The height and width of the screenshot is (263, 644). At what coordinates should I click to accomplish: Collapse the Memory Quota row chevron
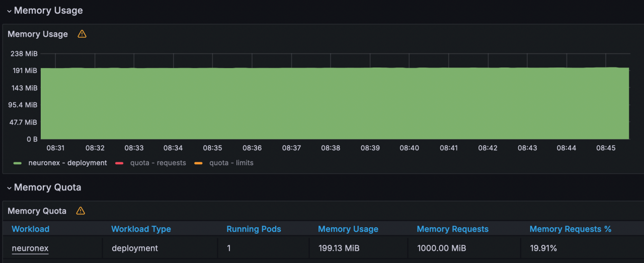click(x=9, y=188)
